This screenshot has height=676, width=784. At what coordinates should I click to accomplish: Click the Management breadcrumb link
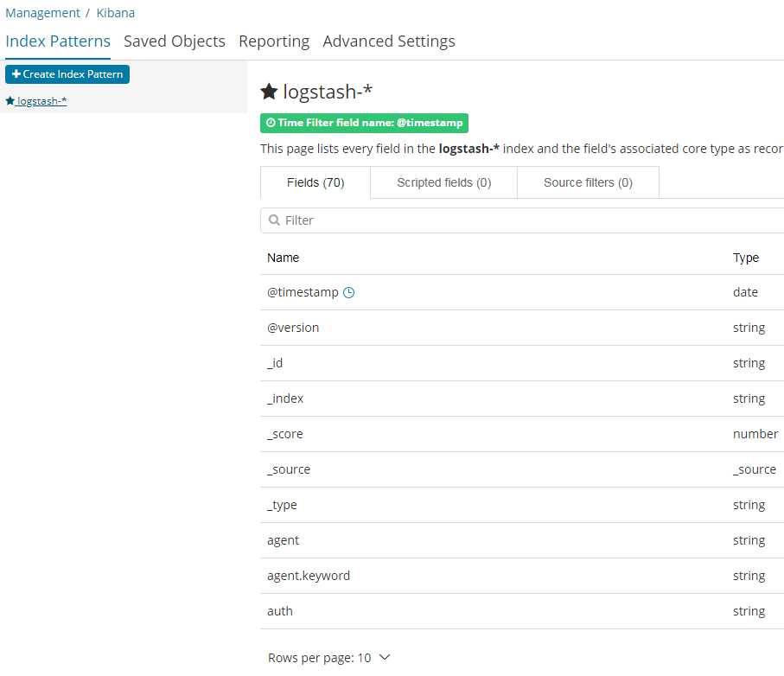[42, 13]
